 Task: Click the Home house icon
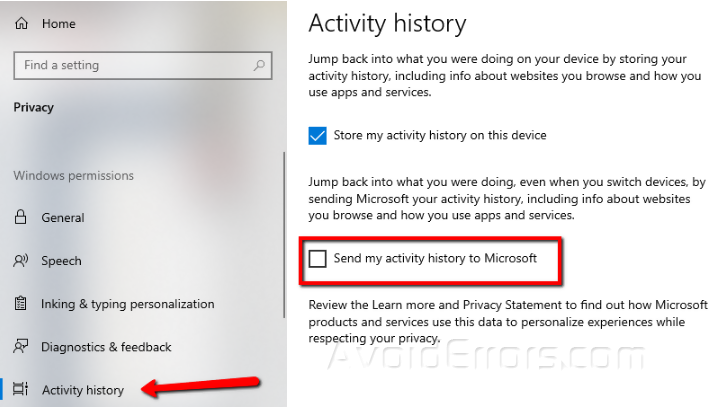tap(21, 24)
